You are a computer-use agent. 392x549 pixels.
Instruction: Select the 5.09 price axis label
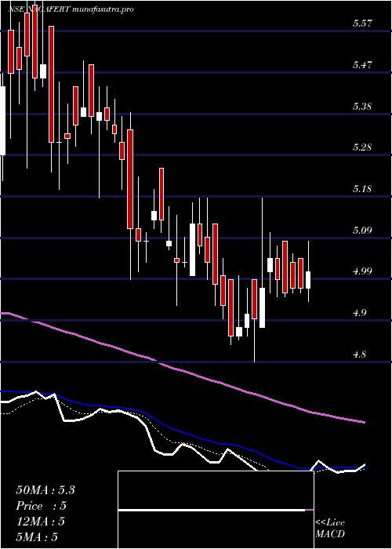coord(362,231)
